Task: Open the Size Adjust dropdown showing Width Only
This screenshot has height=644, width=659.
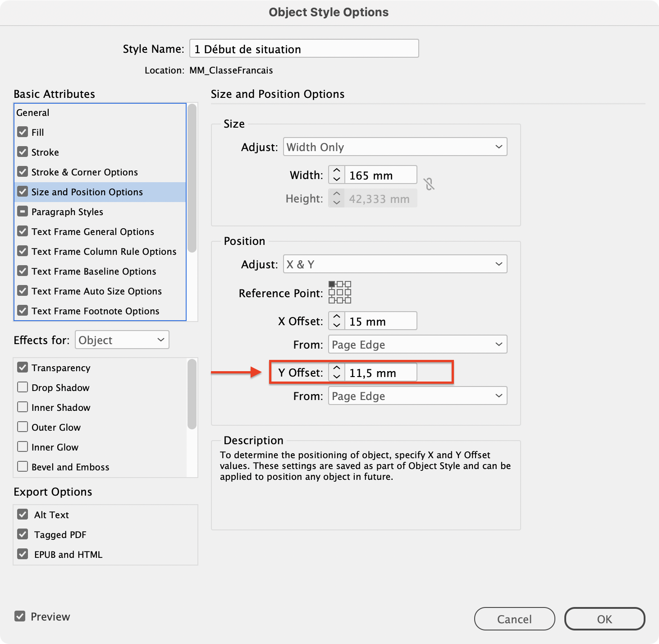Action: click(395, 147)
